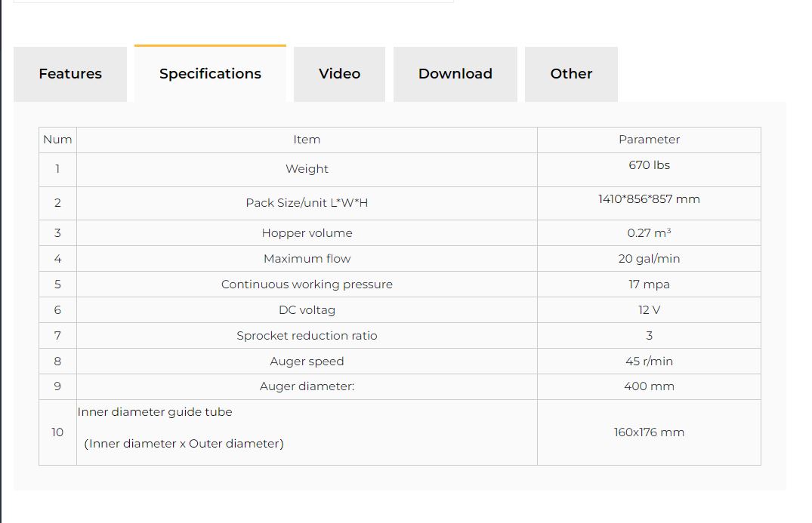Click the 20 gal/min flow value
This screenshot has width=812, height=523.
(649, 259)
